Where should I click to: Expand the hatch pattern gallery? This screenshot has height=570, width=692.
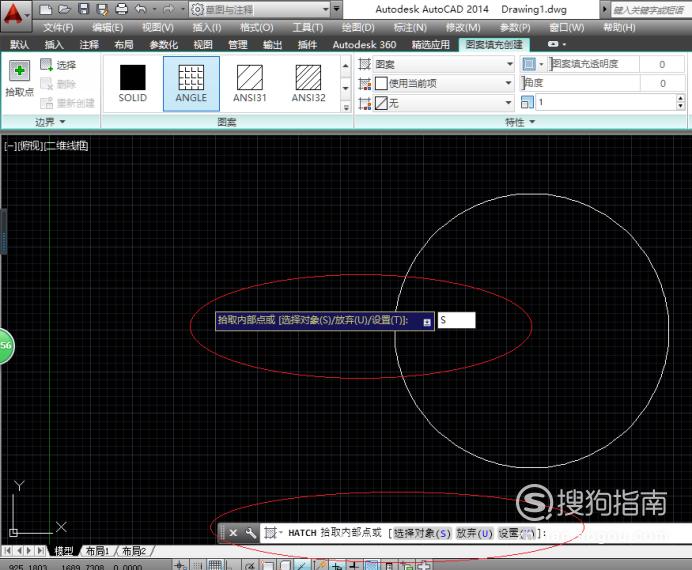346,107
